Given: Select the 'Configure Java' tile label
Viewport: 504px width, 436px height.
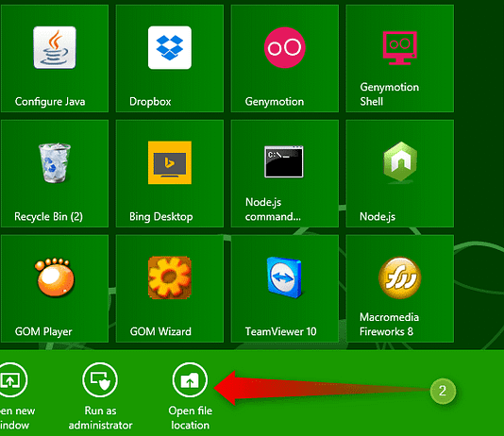Looking at the screenshot, I should click(x=50, y=102).
